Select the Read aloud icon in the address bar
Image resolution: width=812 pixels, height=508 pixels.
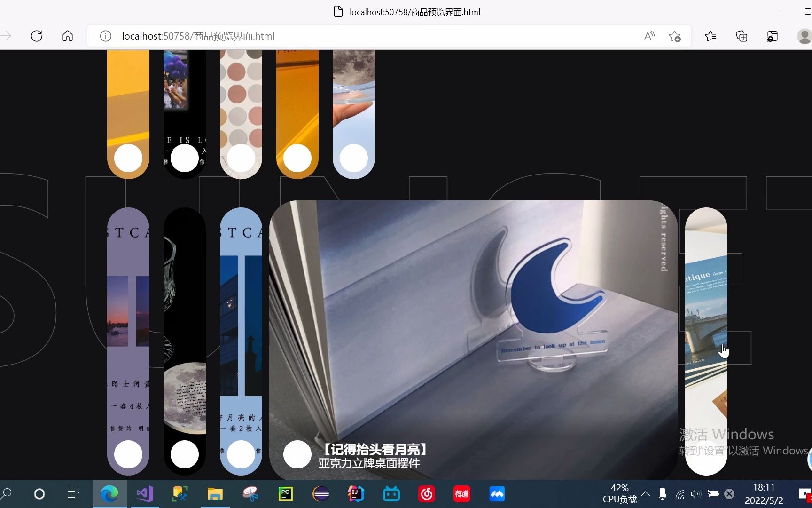649,36
